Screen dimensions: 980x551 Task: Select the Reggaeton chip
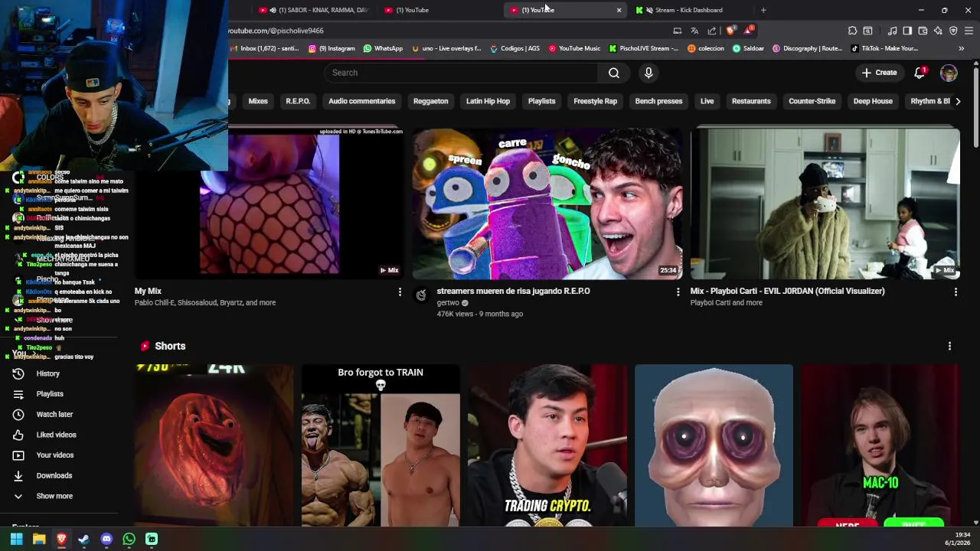(431, 101)
